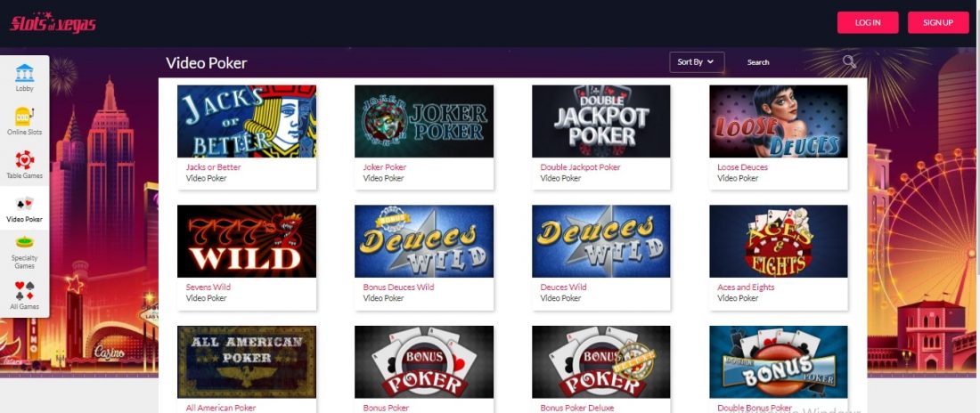
Task: Click the Double Jackpot Poker title link
Action: tap(580, 167)
